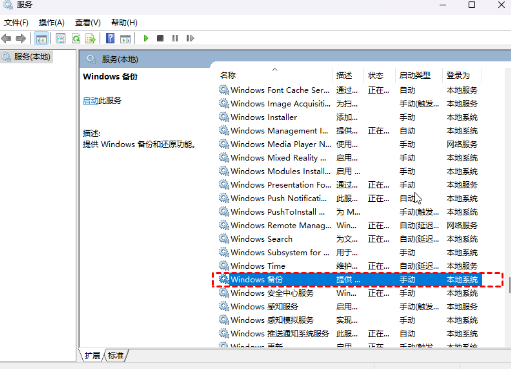Screen dimensions: 511x369
Task: Select the highlighted Windows 备份 service
Action: [350, 280]
